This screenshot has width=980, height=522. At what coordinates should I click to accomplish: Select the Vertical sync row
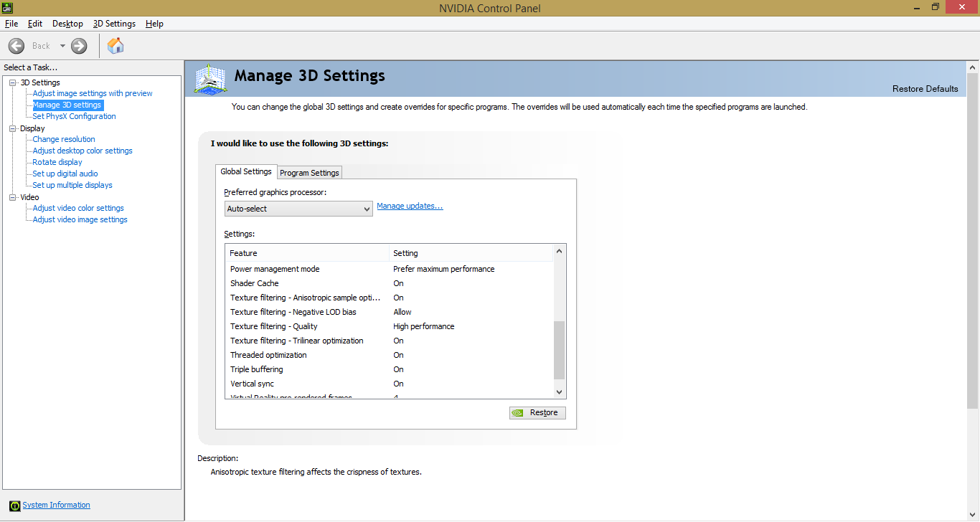point(390,384)
